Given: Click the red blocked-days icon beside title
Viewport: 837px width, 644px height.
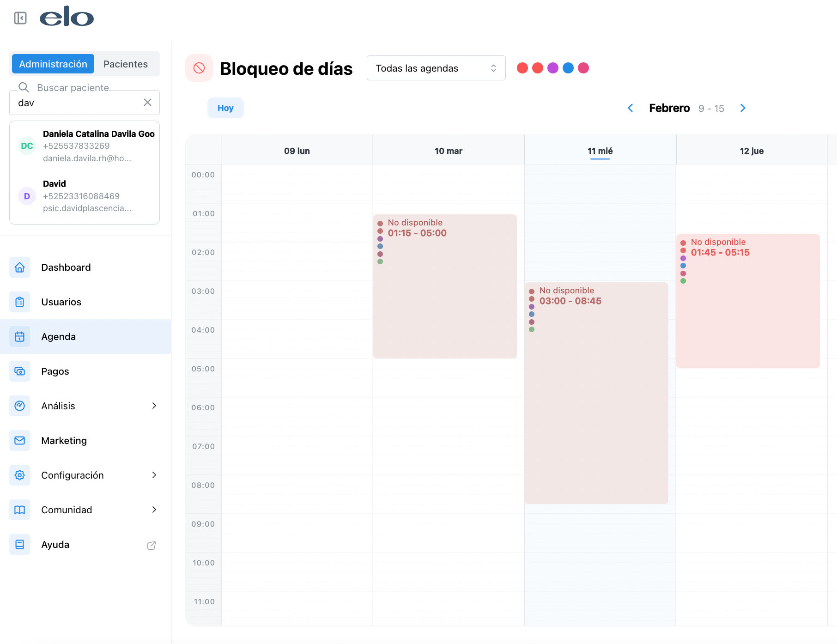Looking at the screenshot, I should 199,68.
